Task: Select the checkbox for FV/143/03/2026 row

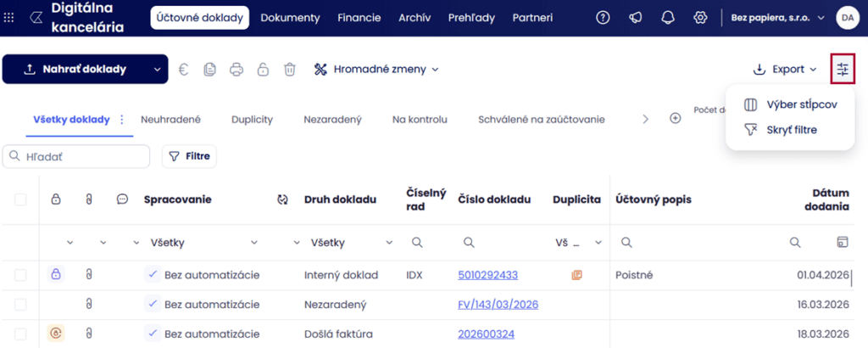Action: [x=20, y=304]
